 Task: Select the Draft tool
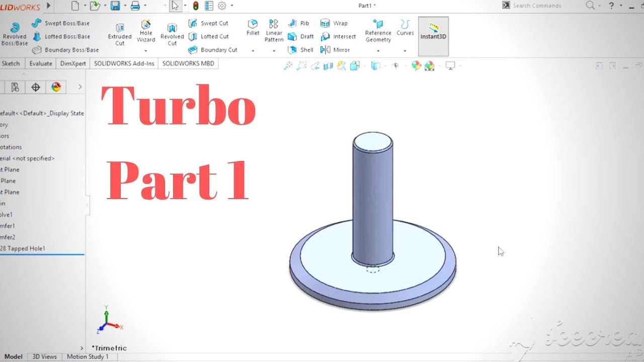coord(301,36)
